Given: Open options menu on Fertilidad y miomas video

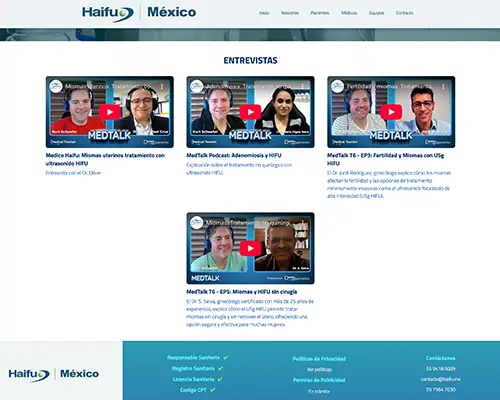Looking at the screenshot, I should pos(443,86).
